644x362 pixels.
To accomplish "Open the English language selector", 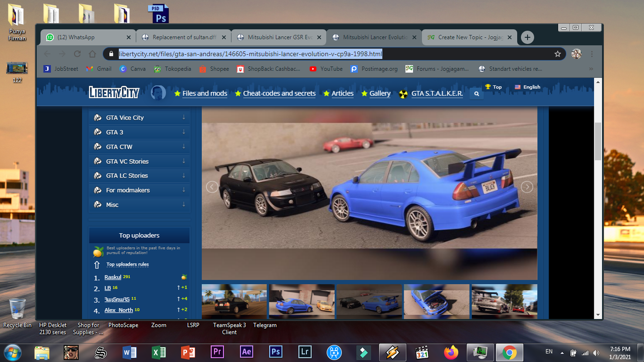I will pos(527,87).
